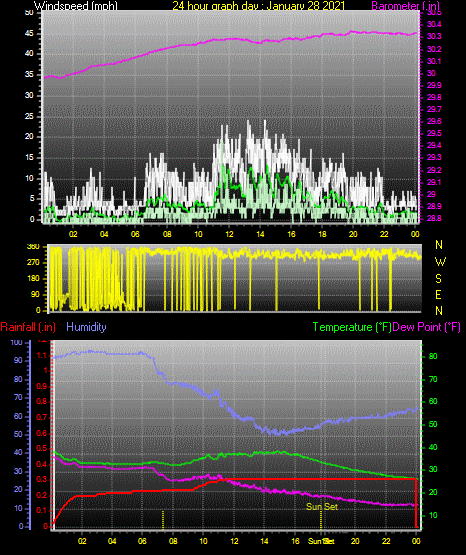Click the '80' temperature axis value on the right
466x555 pixels.
pos(433,356)
